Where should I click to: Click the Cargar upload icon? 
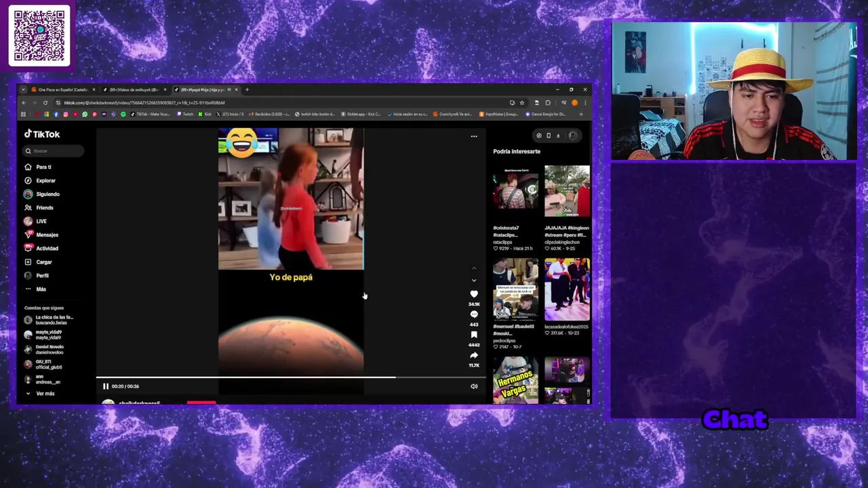(28, 262)
